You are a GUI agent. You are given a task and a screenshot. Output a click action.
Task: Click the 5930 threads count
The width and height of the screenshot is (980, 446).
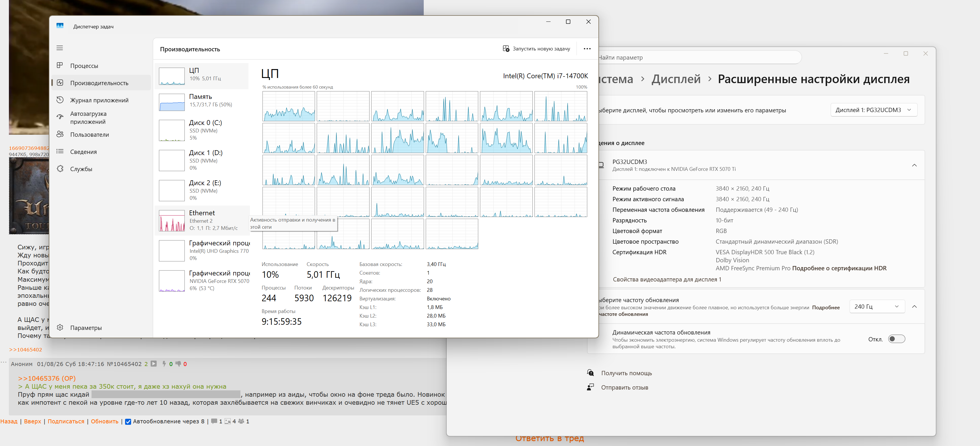pos(304,298)
